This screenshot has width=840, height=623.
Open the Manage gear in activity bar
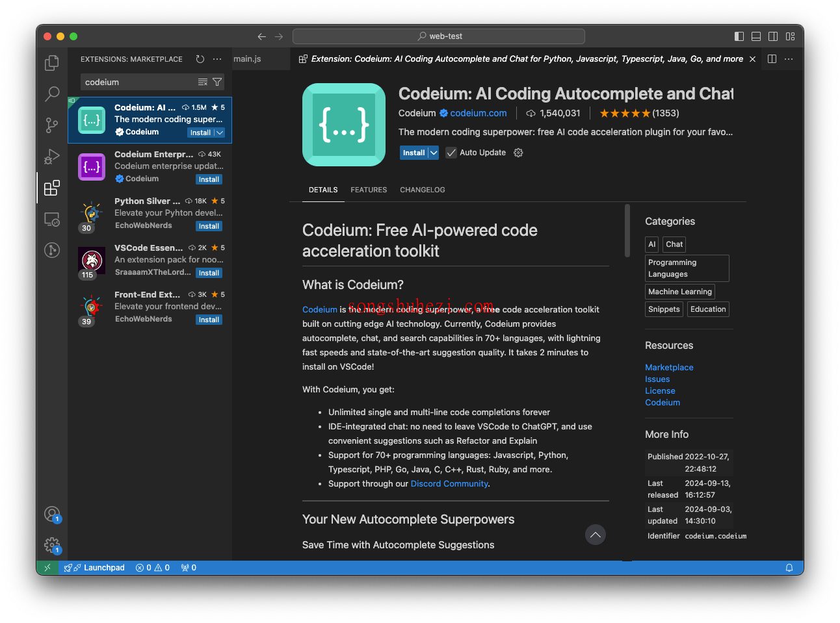tap(52, 546)
